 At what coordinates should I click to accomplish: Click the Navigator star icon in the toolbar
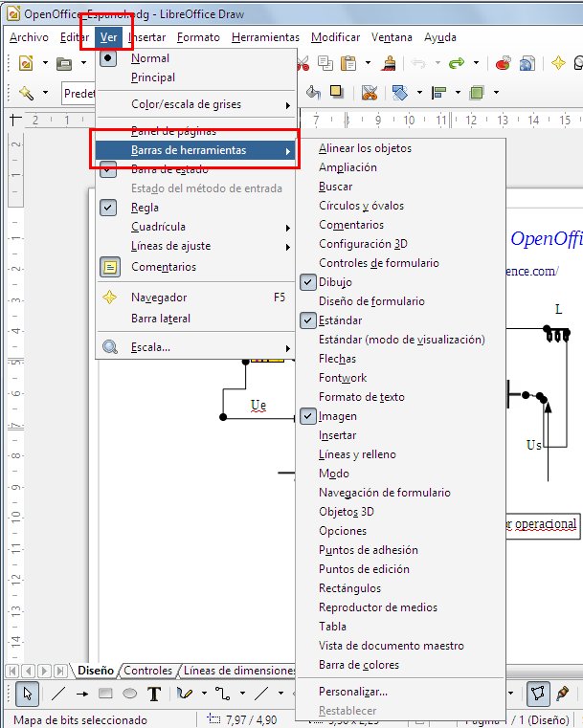(558, 63)
